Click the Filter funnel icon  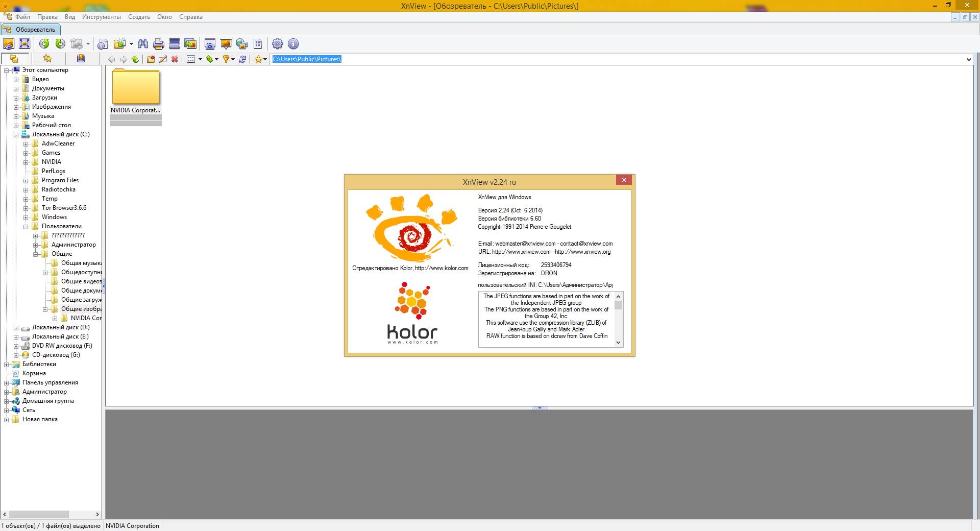pyautogui.click(x=226, y=59)
